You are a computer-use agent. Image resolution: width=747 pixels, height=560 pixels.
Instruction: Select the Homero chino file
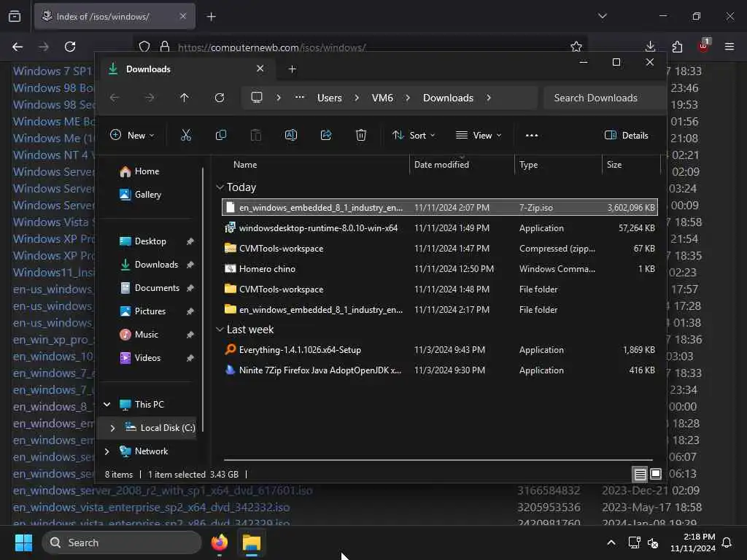(440, 268)
